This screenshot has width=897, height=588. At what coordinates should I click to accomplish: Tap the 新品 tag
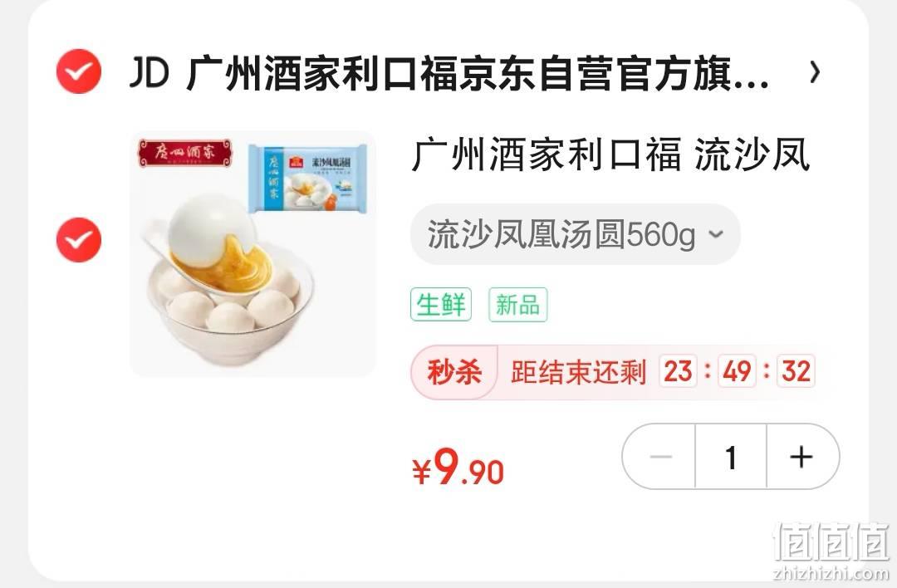(517, 304)
